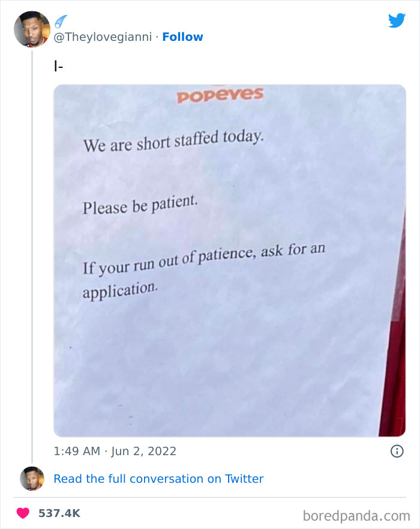Like the tweet with the heart icon
Image resolution: width=420 pixels, height=529 pixels.
tap(23, 513)
